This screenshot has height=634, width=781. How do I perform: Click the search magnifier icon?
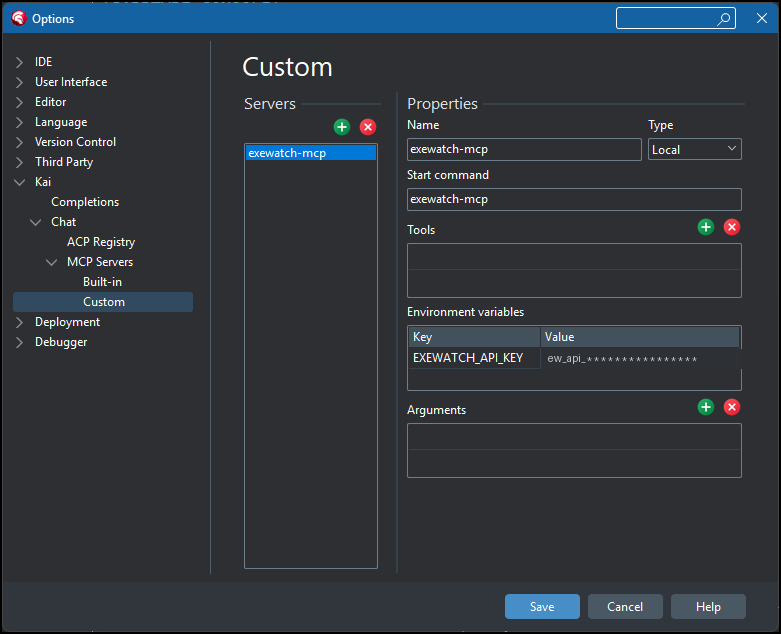point(723,19)
